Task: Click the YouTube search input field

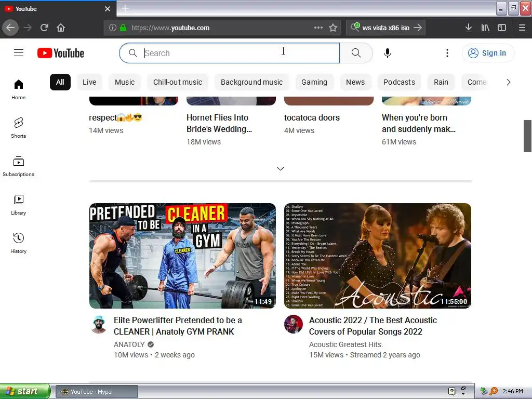Action: 229,53
